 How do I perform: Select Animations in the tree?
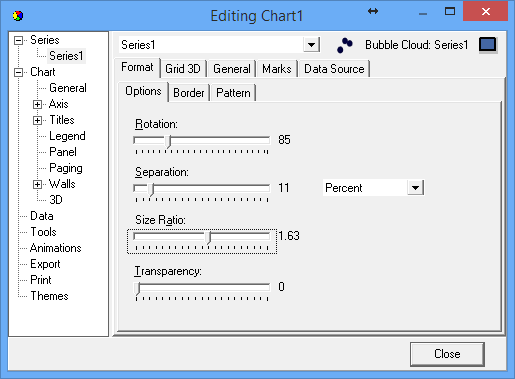coord(55,248)
